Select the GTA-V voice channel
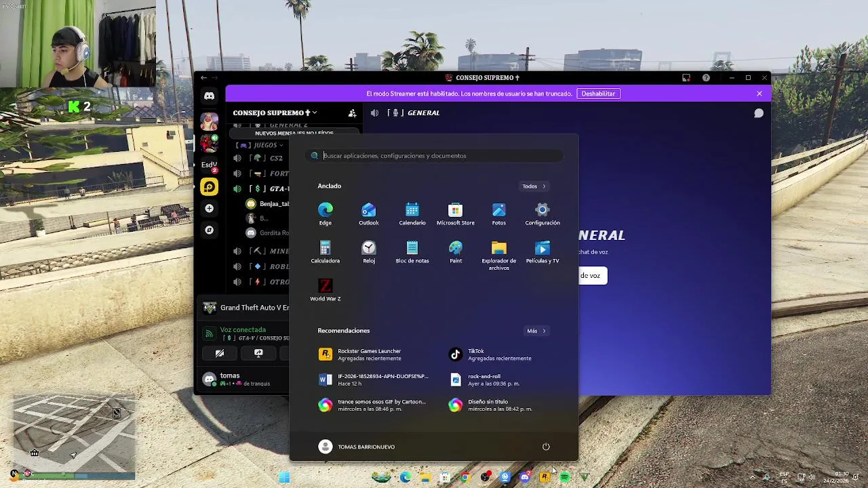 click(260, 189)
